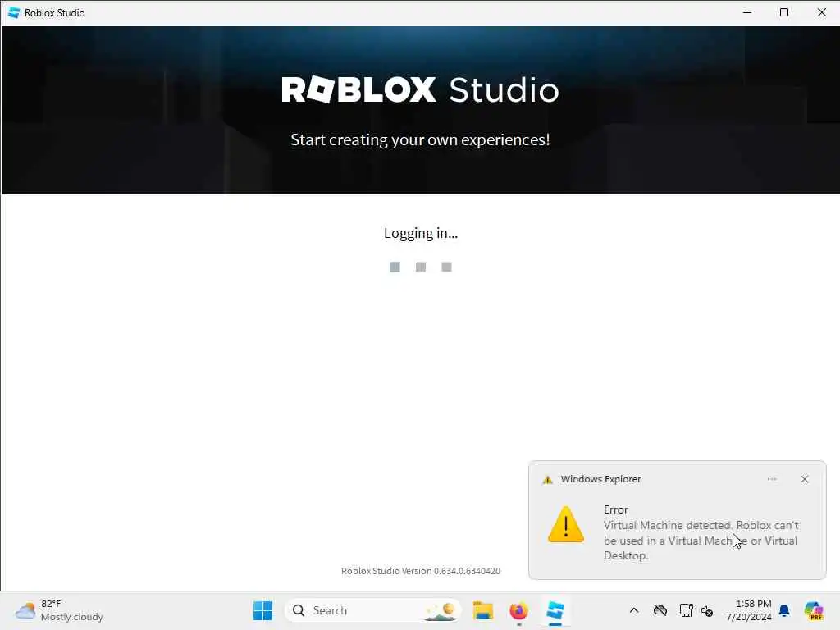Select the Roblox Studio taskbar icon
The width and height of the screenshot is (840, 630).
click(x=555, y=610)
